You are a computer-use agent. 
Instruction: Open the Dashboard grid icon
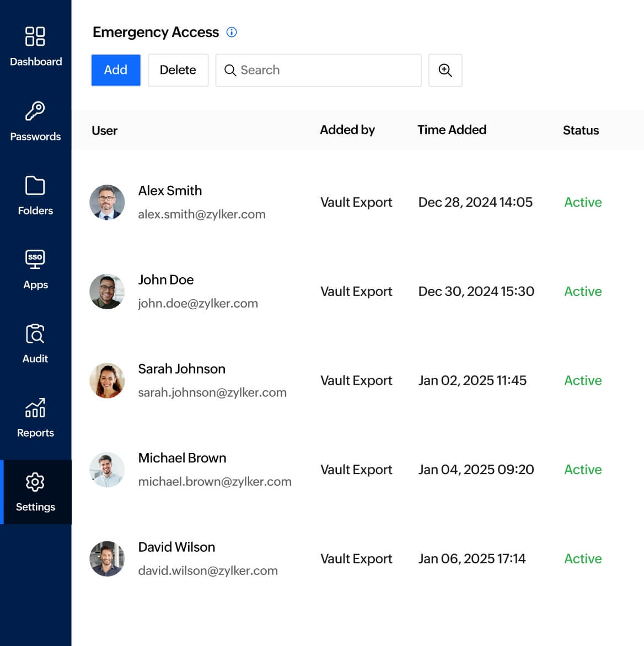pyautogui.click(x=35, y=36)
